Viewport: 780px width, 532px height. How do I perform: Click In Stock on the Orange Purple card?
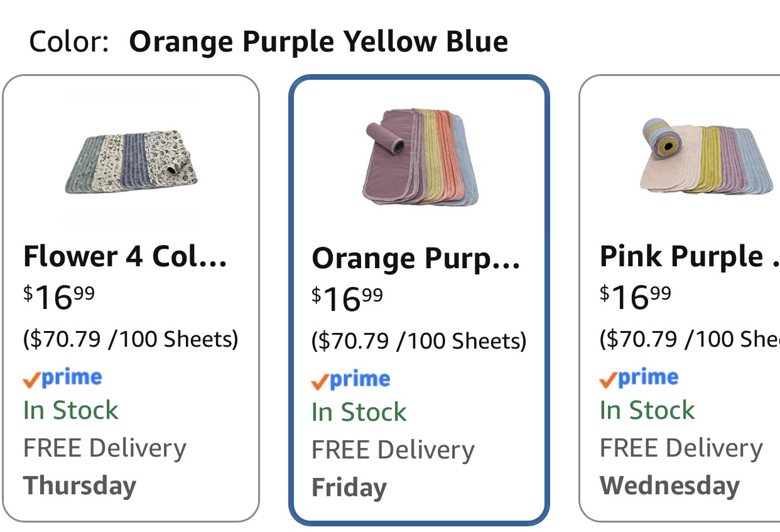[359, 412]
